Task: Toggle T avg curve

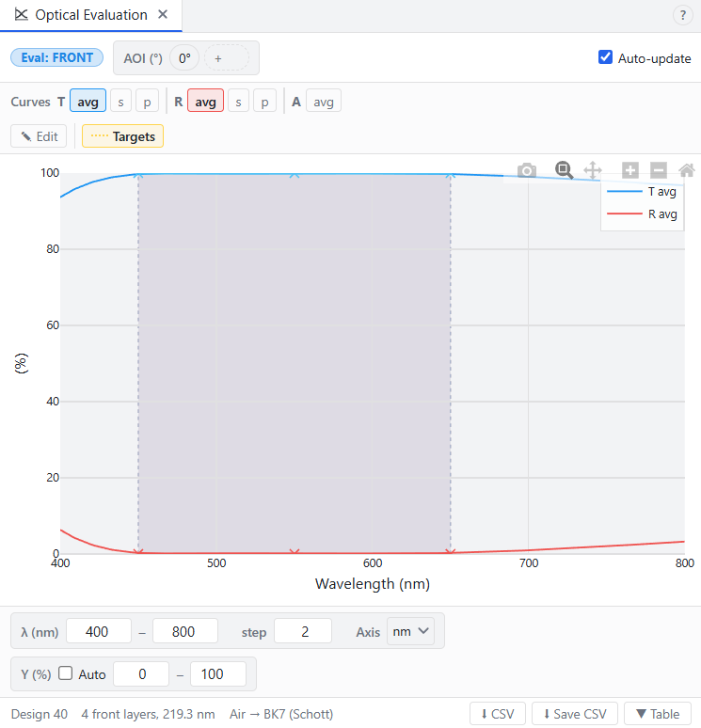Action: click(88, 101)
